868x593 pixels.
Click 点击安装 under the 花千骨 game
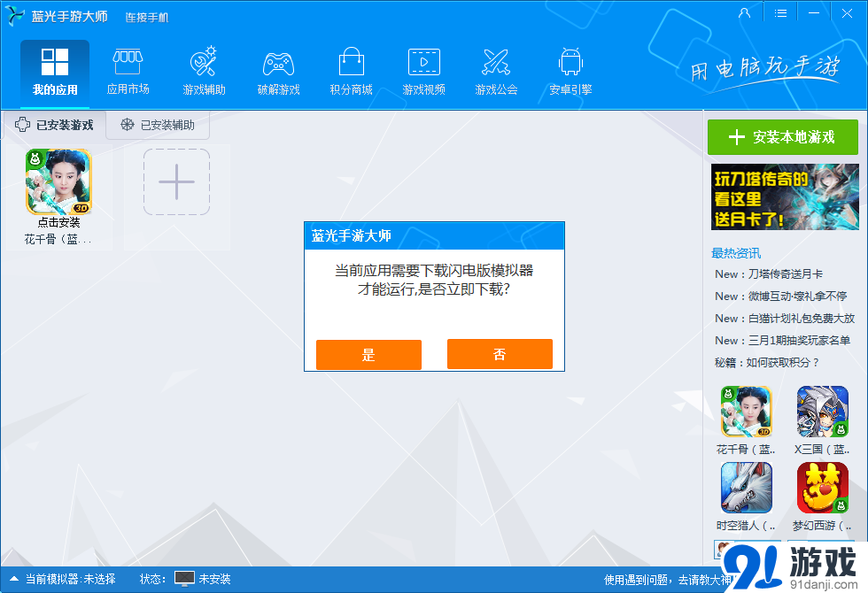pyautogui.click(x=58, y=222)
